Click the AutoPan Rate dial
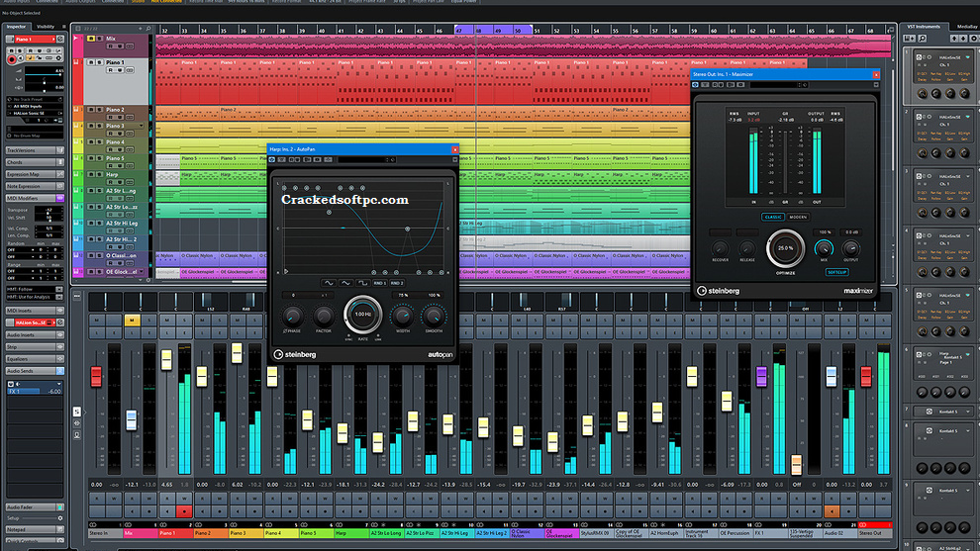The width and height of the screenshot is (980, 551). [x=362, y=315]
